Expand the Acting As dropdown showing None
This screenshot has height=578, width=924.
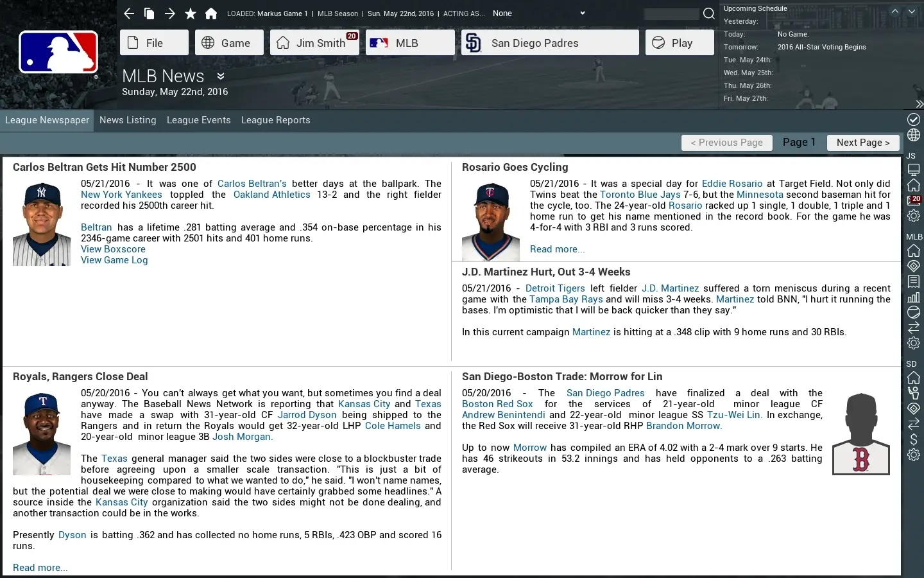(582, 13)
